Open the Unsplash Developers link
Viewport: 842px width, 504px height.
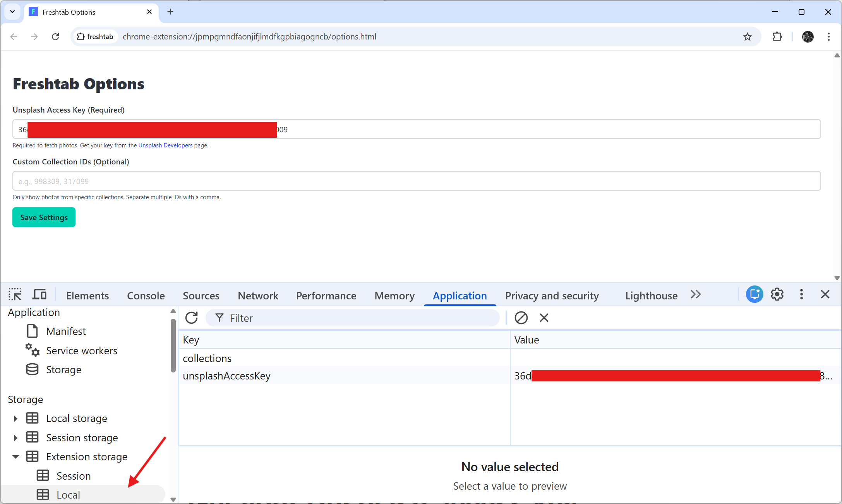(165, 145)
